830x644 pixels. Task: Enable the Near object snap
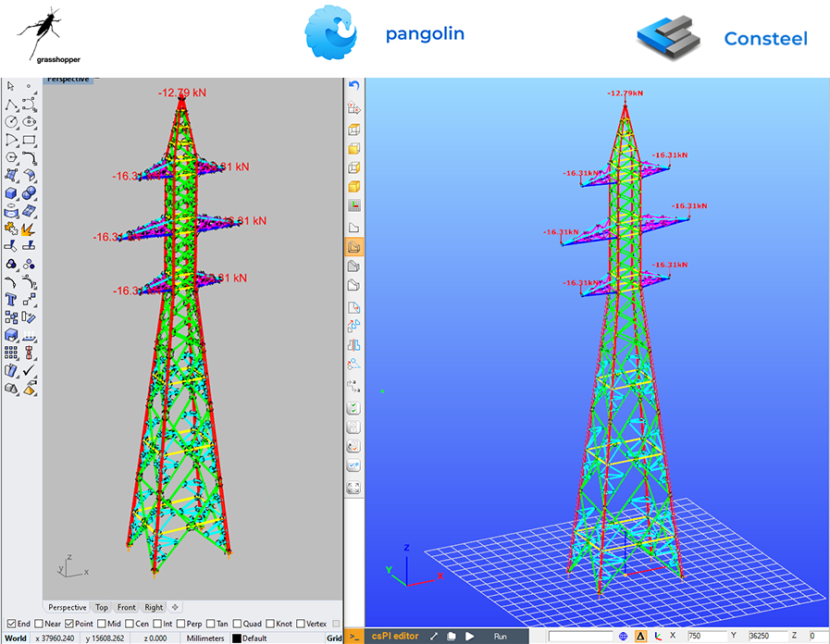(37, 624)
